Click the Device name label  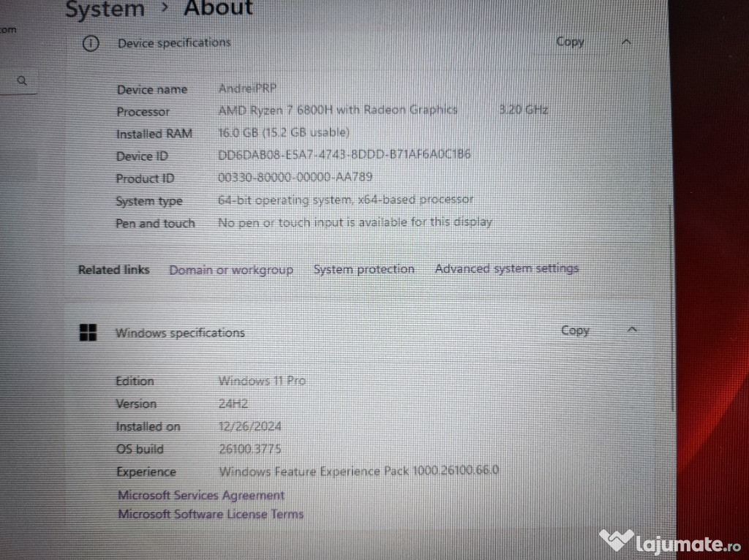coord(152,89)
